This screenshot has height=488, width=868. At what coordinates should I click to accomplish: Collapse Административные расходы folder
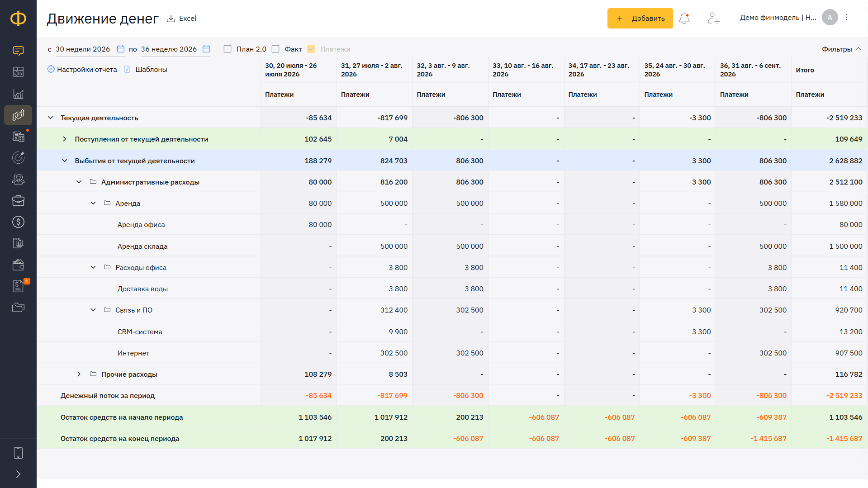tap(79, 182)
